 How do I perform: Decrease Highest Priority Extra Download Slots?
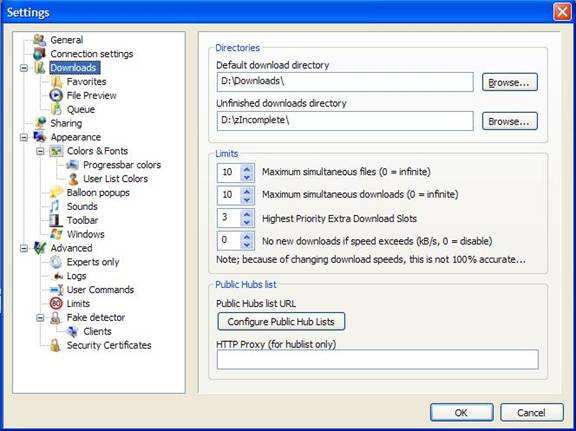(247, 223)
